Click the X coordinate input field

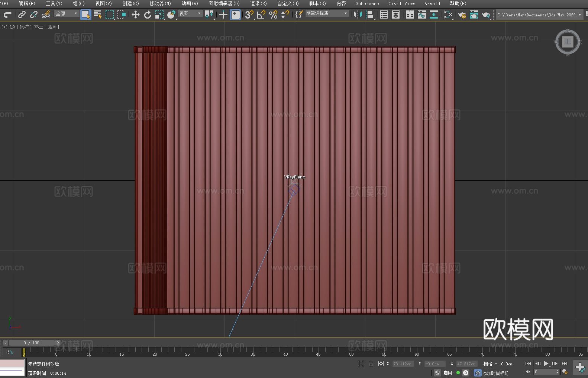click(403, 364)
